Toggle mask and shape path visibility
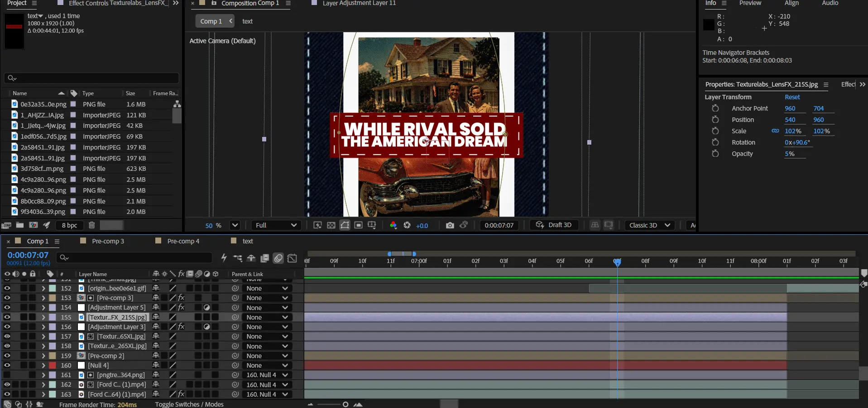The image size is (868, 408). (x=345, y=225)
